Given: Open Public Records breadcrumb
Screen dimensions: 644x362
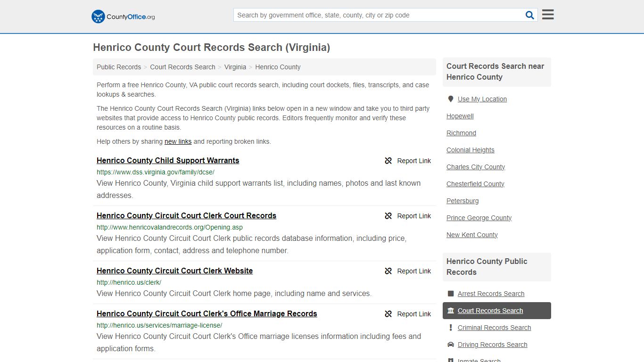Looking at the screenshot, I should tap(119, 67).
